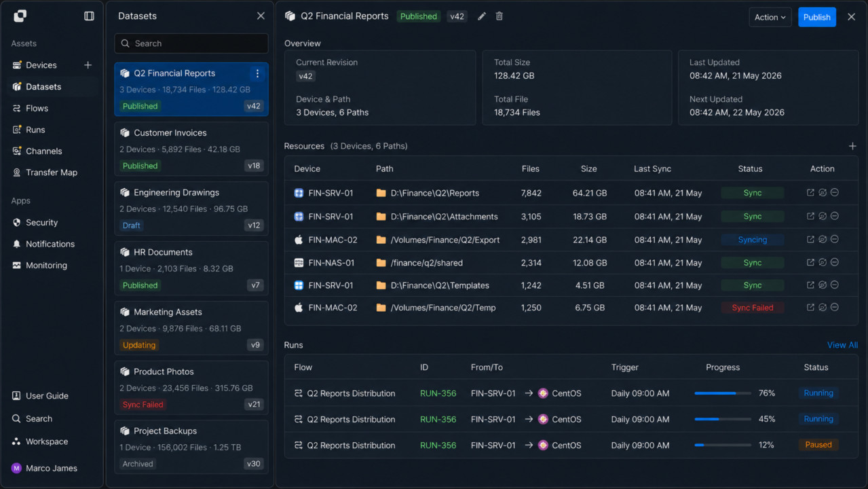Add a new device with plus icon

tap(88, 65)
